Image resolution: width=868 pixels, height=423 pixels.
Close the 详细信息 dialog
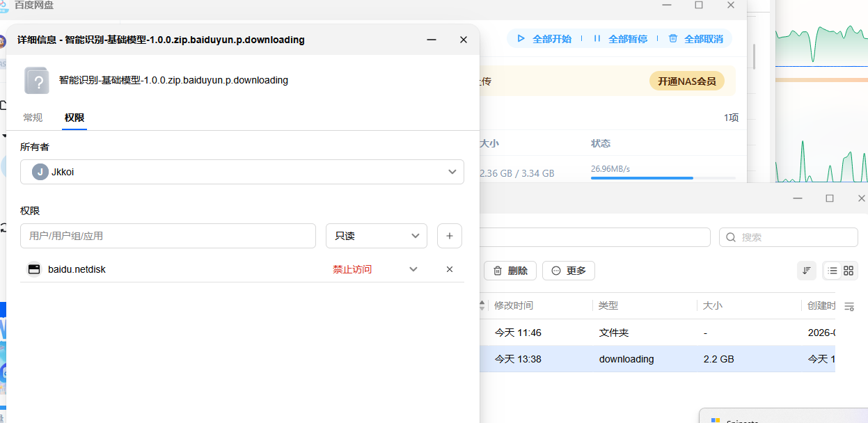click(464, 40)
